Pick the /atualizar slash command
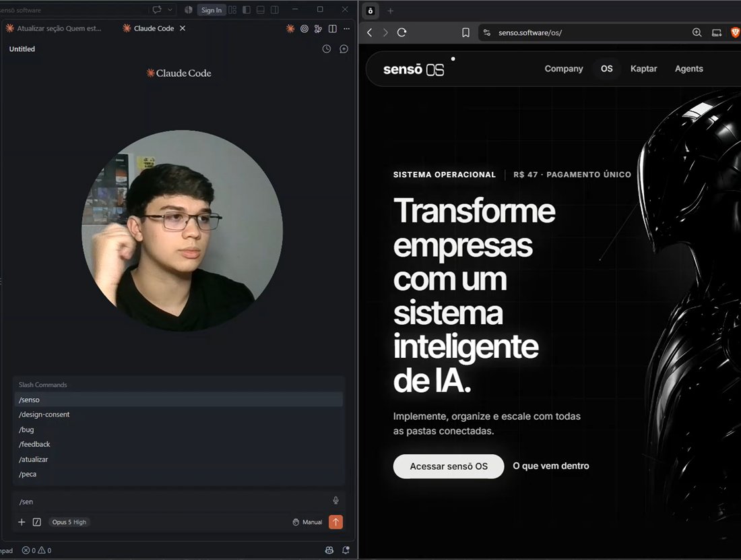The image size is (741, 560). [179, 460]
